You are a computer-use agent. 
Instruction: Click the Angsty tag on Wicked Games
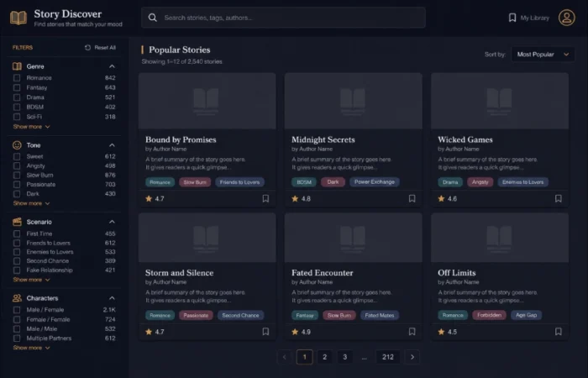[x=480, y=182]
